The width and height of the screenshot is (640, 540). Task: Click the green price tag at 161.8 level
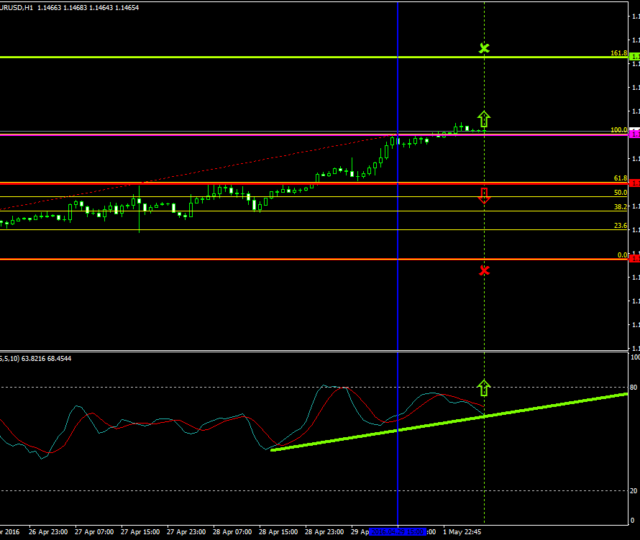coord(634,57)
